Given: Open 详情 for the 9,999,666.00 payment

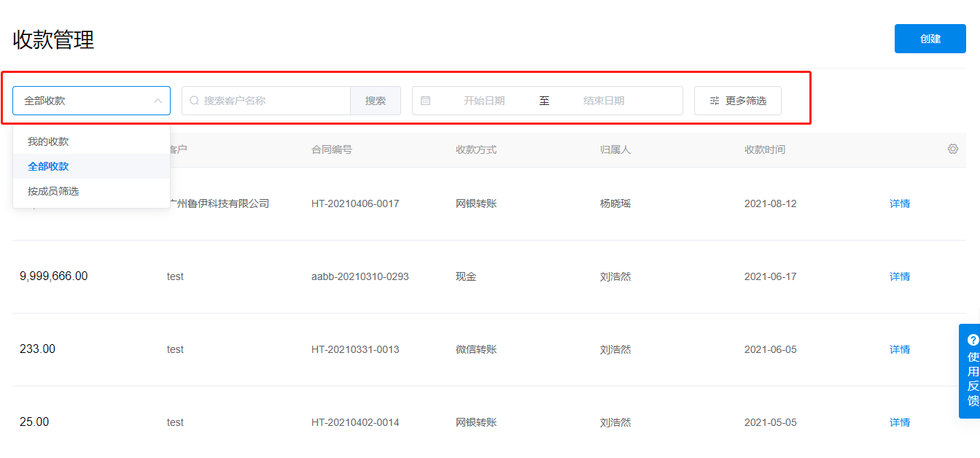Looking at the screenshot, I should coord(900,276).
